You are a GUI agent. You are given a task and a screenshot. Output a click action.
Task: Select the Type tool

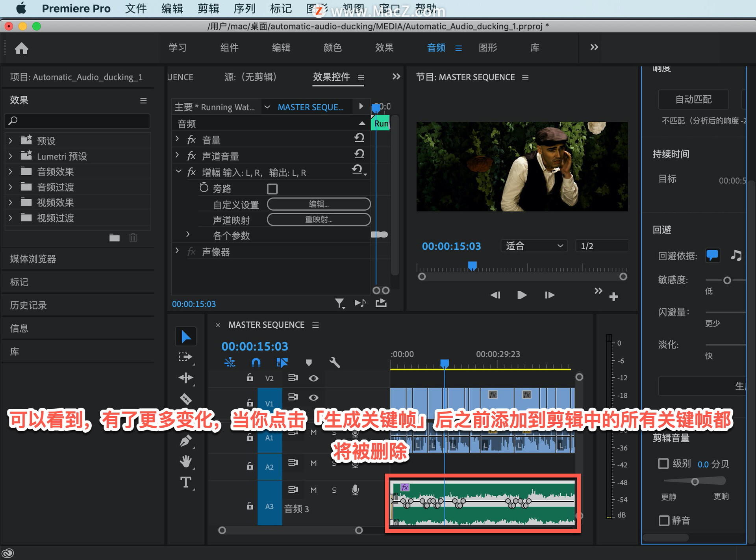[x=186, y=482]
